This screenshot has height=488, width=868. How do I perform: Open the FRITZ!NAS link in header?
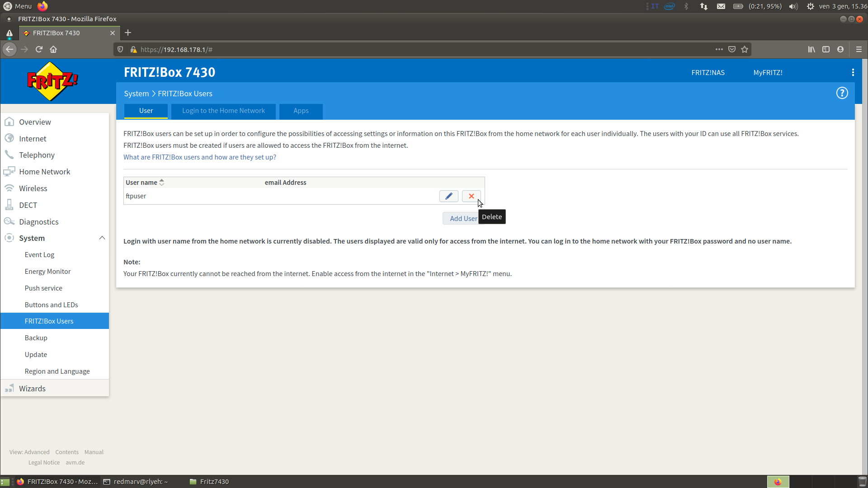click(x=708, y=73)
